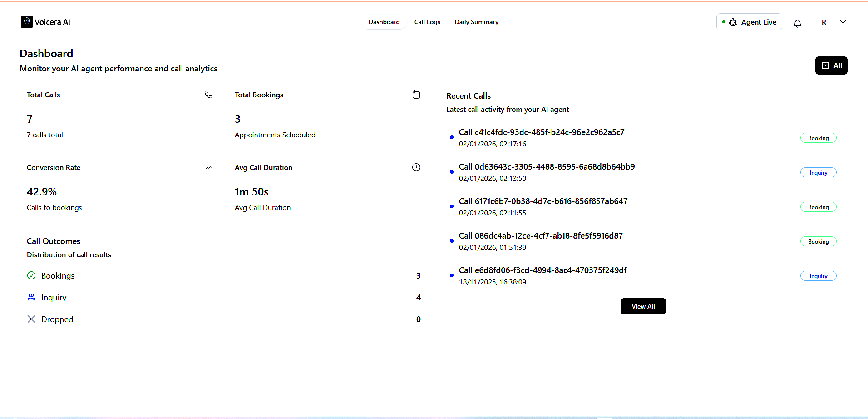The image size is (868, 419).
Task: Click the R user avatar
Action: coord(824,22)
